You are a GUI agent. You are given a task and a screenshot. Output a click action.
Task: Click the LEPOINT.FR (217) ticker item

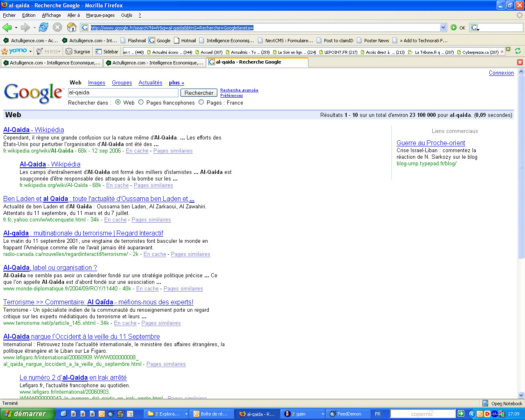pyautogui.click(x=338, y=52)
